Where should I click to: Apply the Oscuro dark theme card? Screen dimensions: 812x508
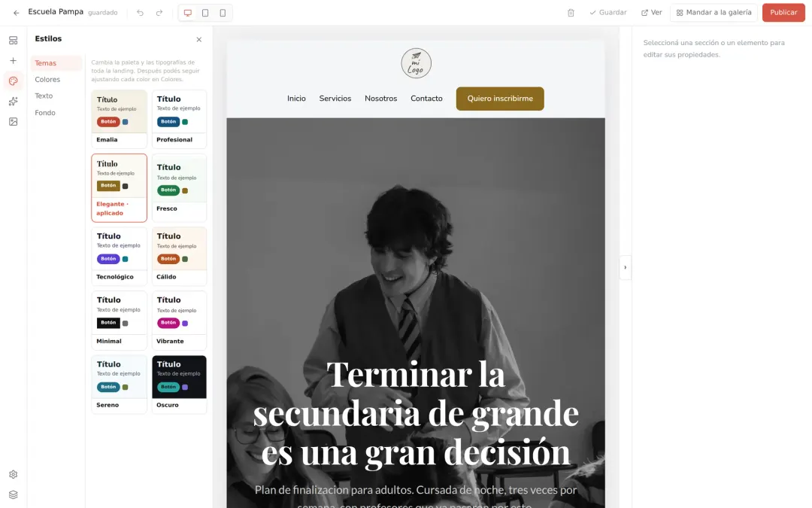179,384
